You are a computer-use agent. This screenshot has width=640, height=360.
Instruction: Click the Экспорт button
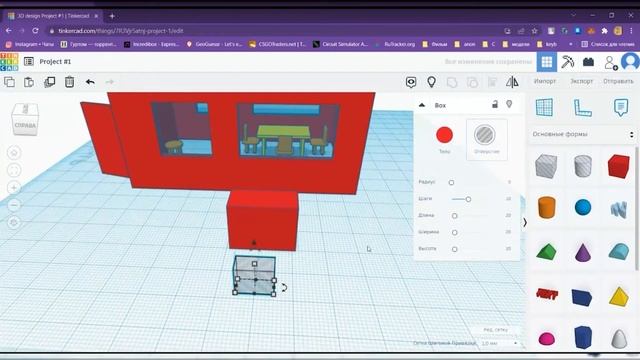click(582, 81)
